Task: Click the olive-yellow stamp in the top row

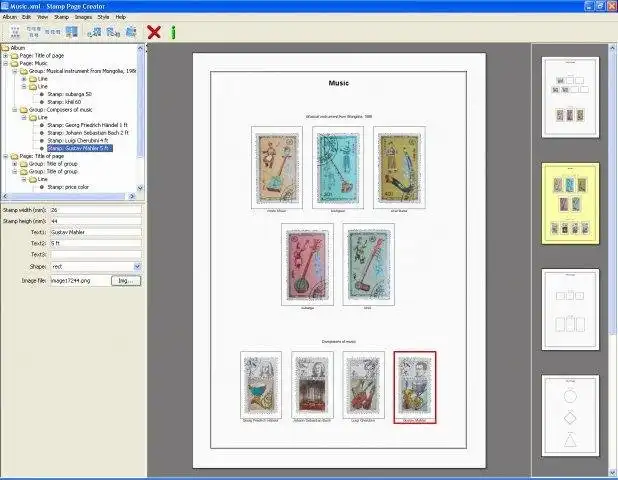Action: [399, 168]
